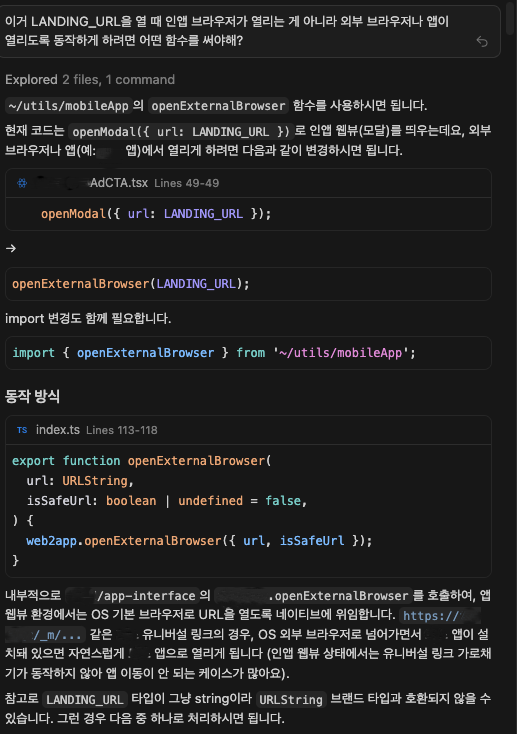Image resolution: width=517 pixels, height=734 pixels.
Task: Click the TS file icon beside index.ts
Action: click(22, 430)
